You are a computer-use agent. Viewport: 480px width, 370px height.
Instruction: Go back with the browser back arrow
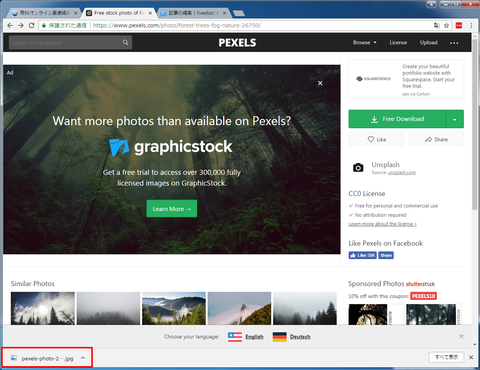point(10,25)
